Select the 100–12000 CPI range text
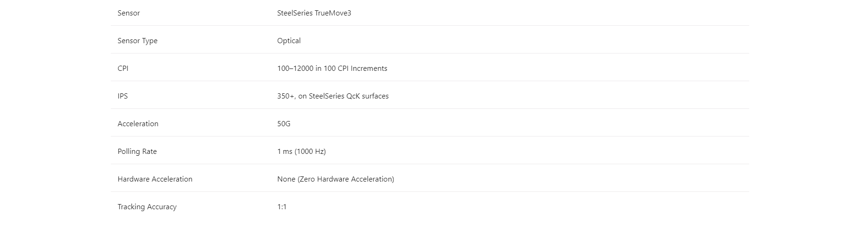 [295, 68]
